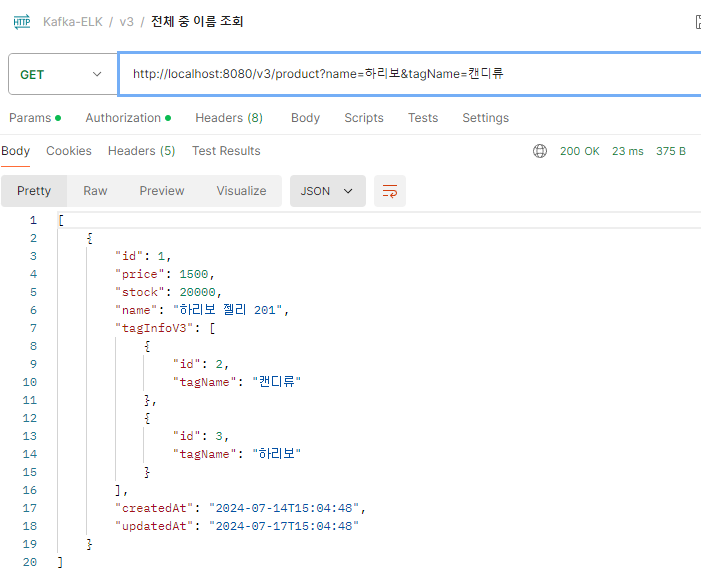
Task: Click the 375 B response size
Action: coord(671,151)
